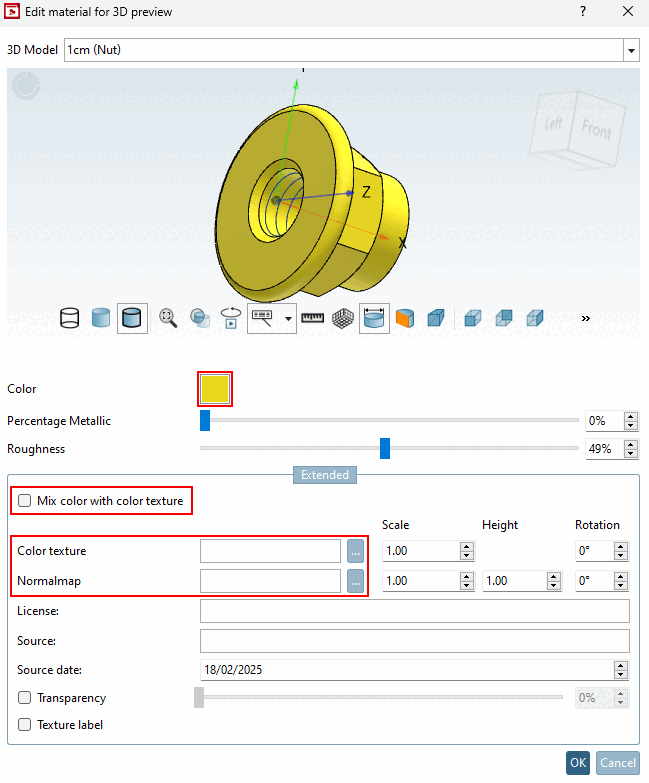Increase the Percentage Metallic value
The width and height of the screenshot is (649, 783).
(x=631, y=416)
